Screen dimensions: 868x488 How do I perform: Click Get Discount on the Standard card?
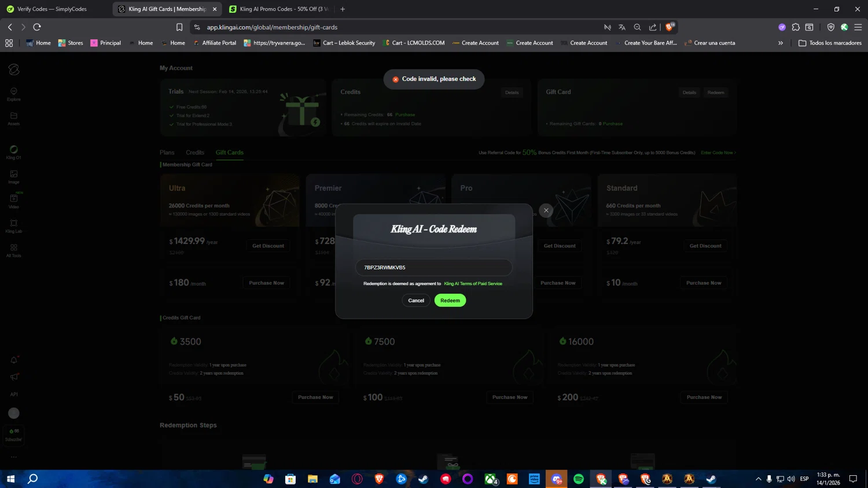click(705, 246)
